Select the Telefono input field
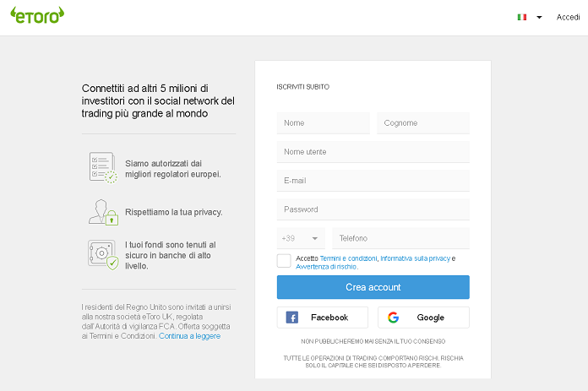This screenshot has height=391, width=588. [401, 238]
